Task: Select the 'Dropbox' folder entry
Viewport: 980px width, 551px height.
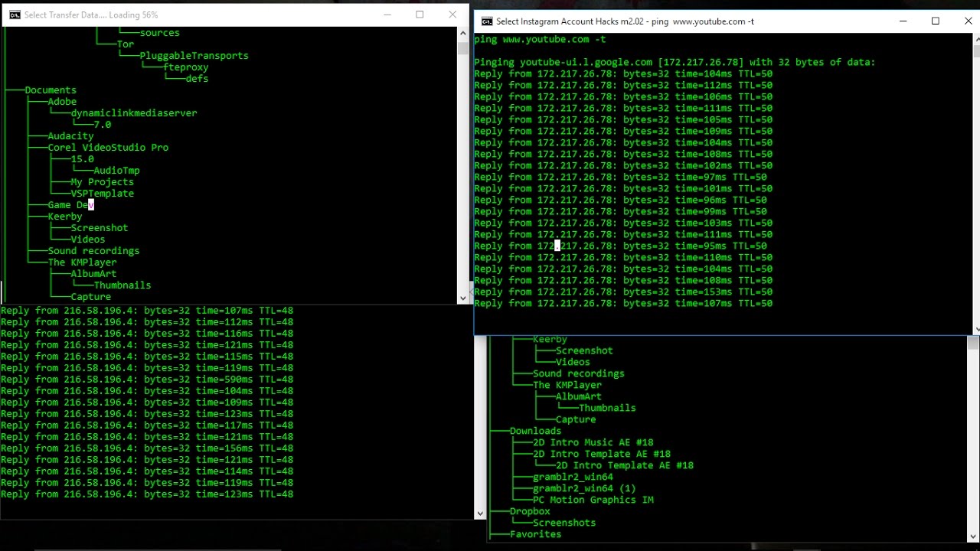Action: [530, 511]
